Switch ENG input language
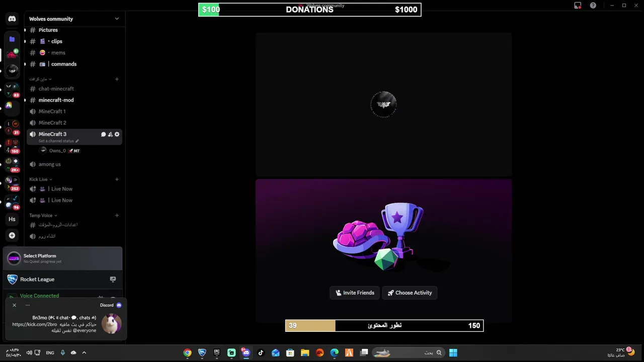The image size is (644, 362). [x=50, y=353]
